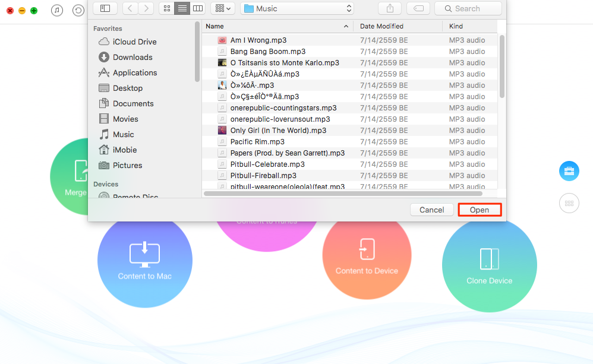Select onerepublic-loverunsout.mp3 file
The width and height of the screenshot is (593, 364).
(349, 119)
